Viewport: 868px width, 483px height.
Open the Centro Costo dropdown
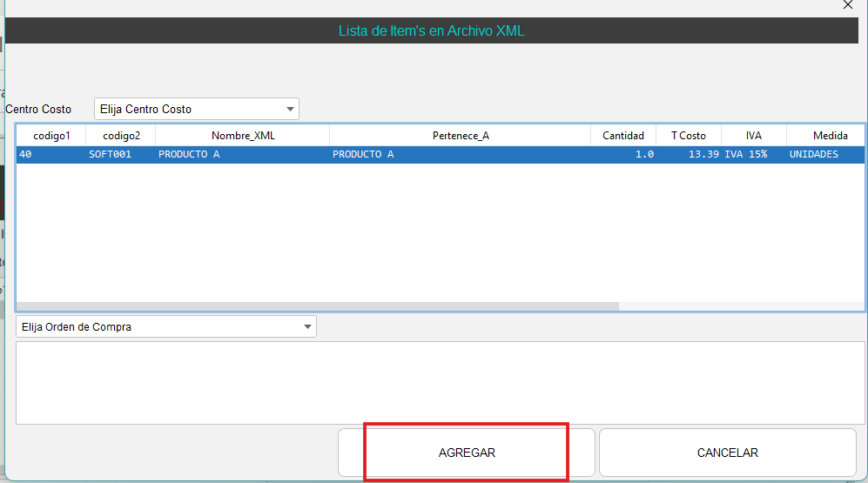coord(196,109)
